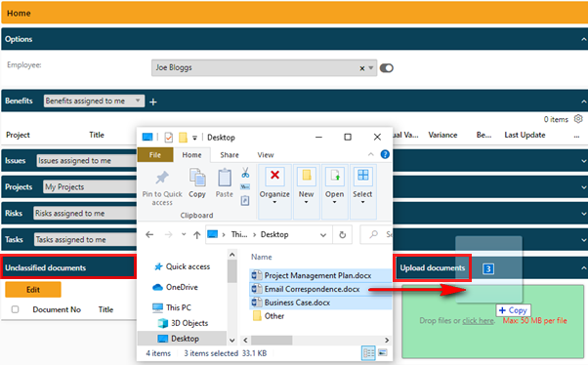
Task: Open Issues assigned to me dropdown
Action: click(x=87, y=161)
